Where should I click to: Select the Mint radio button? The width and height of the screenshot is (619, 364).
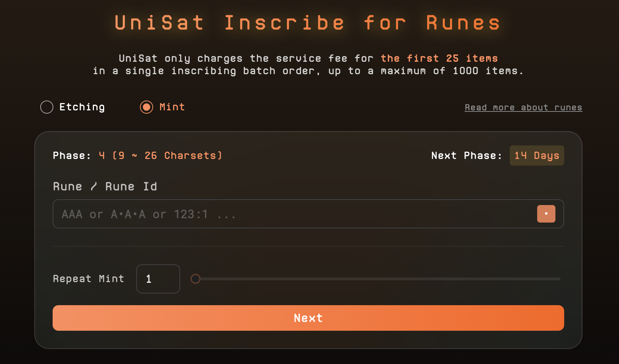pyautogui.click(x=147, y=107)
